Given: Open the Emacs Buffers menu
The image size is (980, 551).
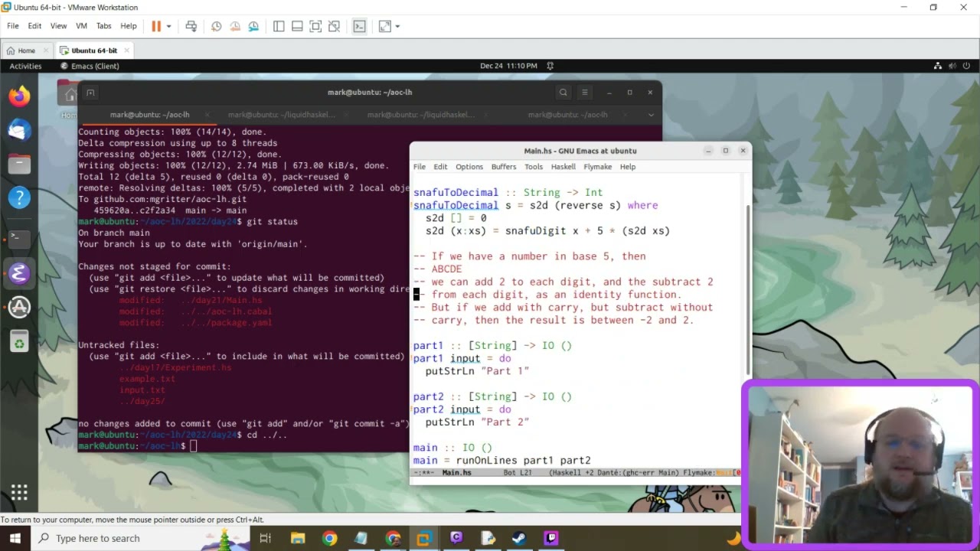Looking at the screenshot, I should [x=504, y=167].
